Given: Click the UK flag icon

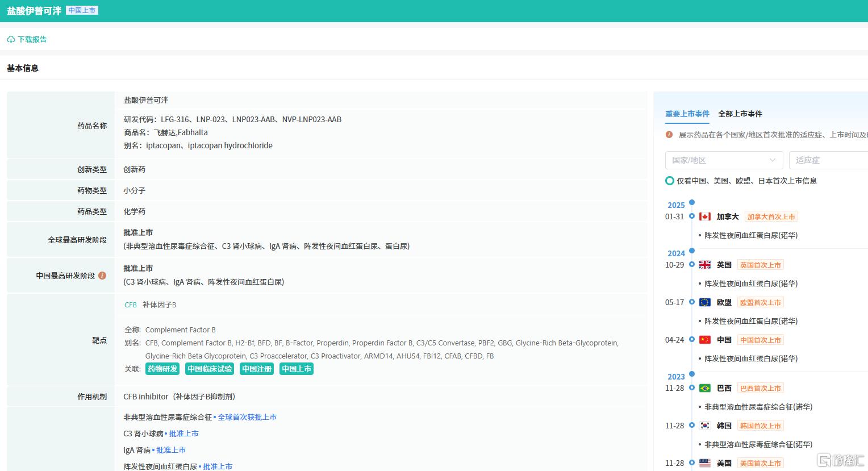Looking at the screenshot, I should coord(705,265).
